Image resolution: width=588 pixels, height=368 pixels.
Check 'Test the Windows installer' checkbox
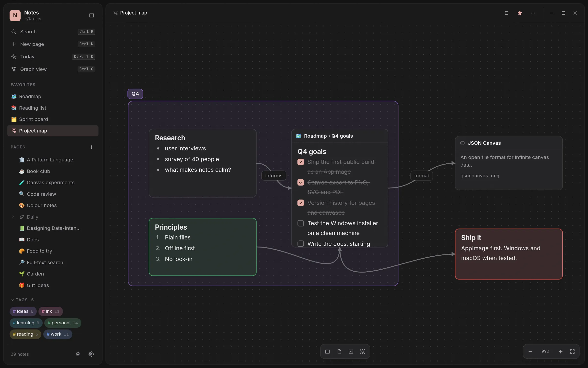click(x=301, y=223)
